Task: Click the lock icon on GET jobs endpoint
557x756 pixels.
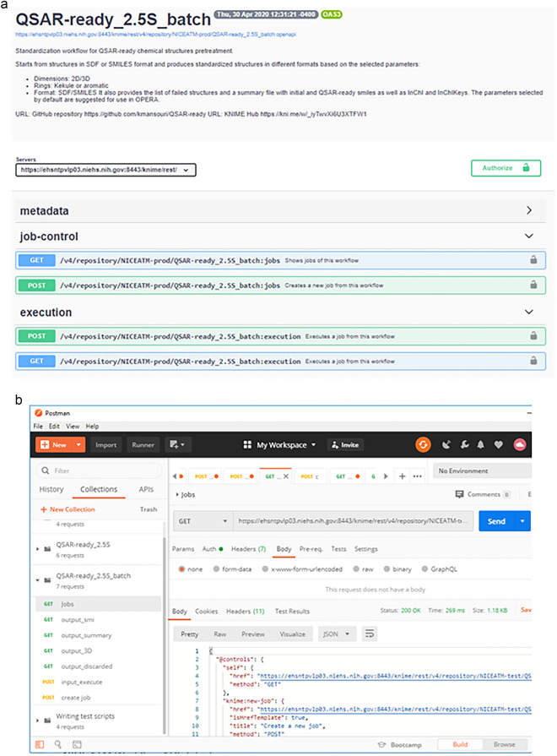Action: [x=533, y=260]
